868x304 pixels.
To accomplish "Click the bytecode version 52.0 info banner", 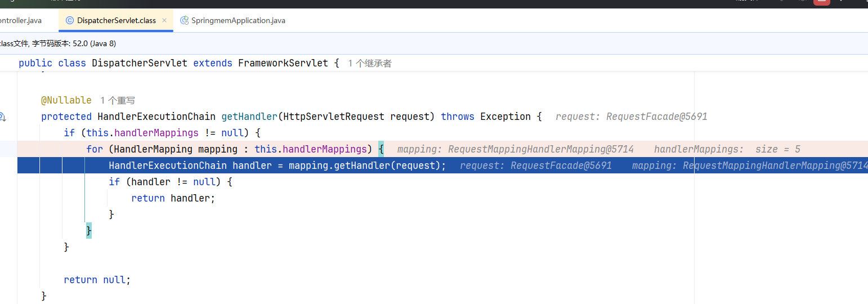I will click(58, 43).
